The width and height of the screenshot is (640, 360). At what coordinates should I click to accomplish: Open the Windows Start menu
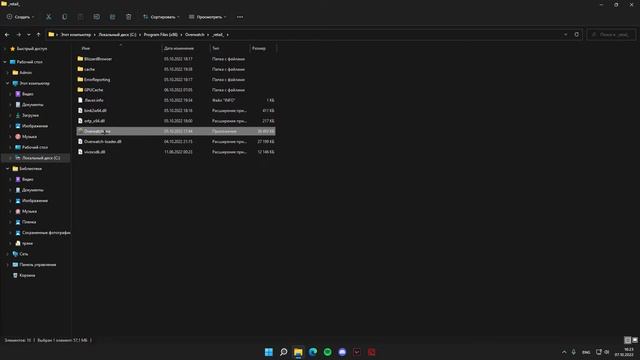(x=269, y=352)
